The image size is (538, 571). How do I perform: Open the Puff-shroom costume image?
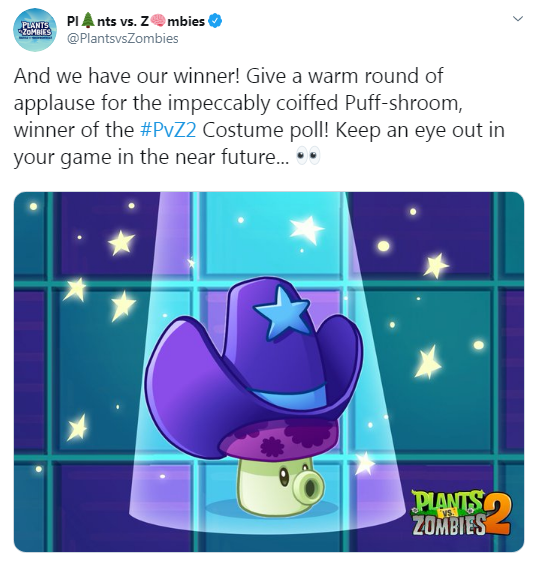point(269,371)
